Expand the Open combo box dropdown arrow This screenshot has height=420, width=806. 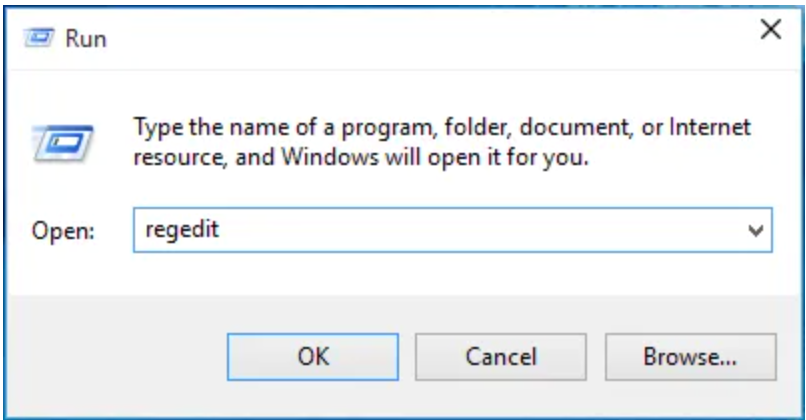(x=755, y=230)
